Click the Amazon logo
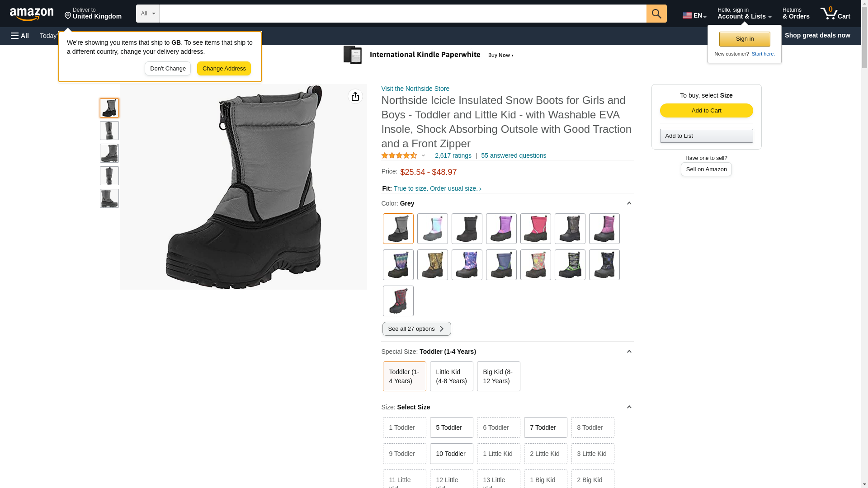This screenshot has width=868, height=488. pyautogui.click(x=32, y=14)
